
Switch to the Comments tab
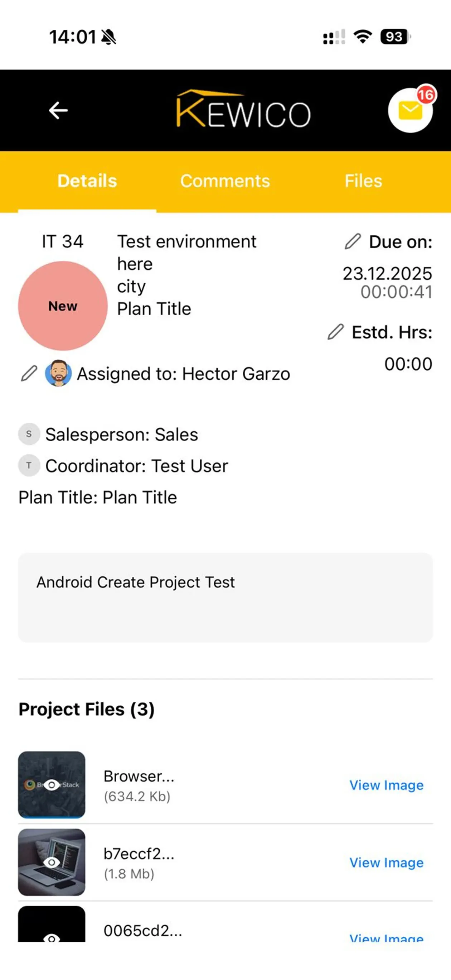[x=225, y=181]
